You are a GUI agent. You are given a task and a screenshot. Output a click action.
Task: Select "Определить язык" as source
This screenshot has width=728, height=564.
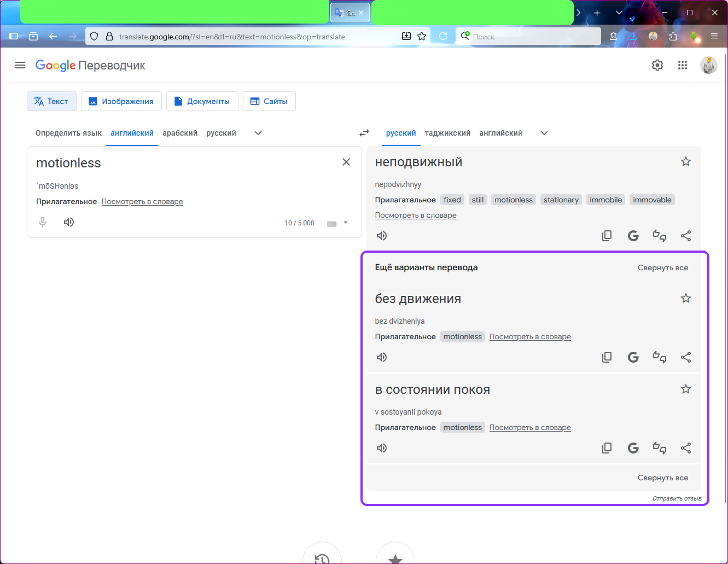click(68, 133)
